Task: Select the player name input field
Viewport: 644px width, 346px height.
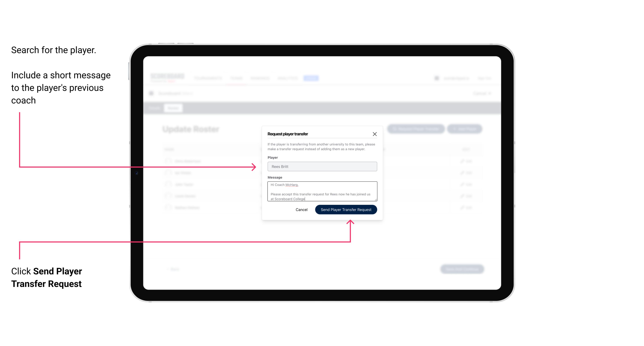Action: (322, 167)
